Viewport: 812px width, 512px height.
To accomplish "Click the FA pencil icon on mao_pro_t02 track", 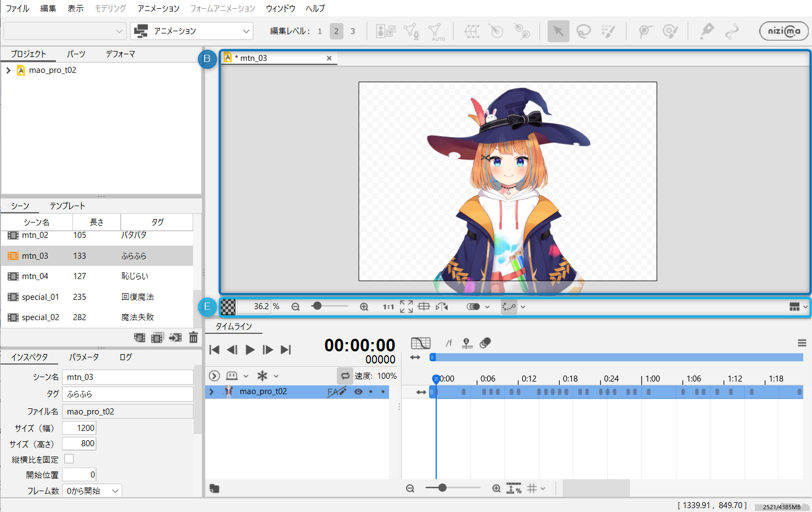I will click(x=337, y=391).
